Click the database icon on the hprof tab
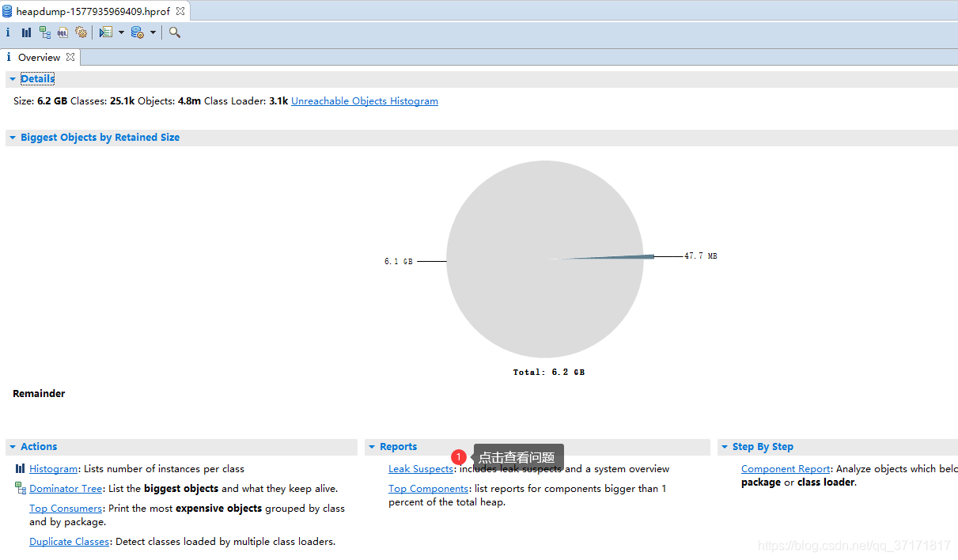 pos(8,11)
